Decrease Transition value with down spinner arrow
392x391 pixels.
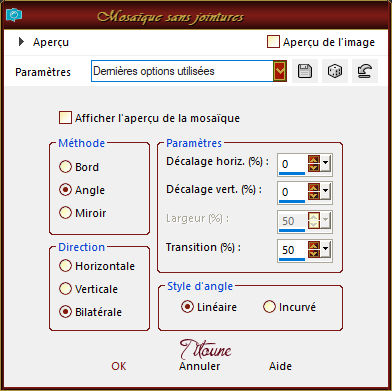coord(314,253)
